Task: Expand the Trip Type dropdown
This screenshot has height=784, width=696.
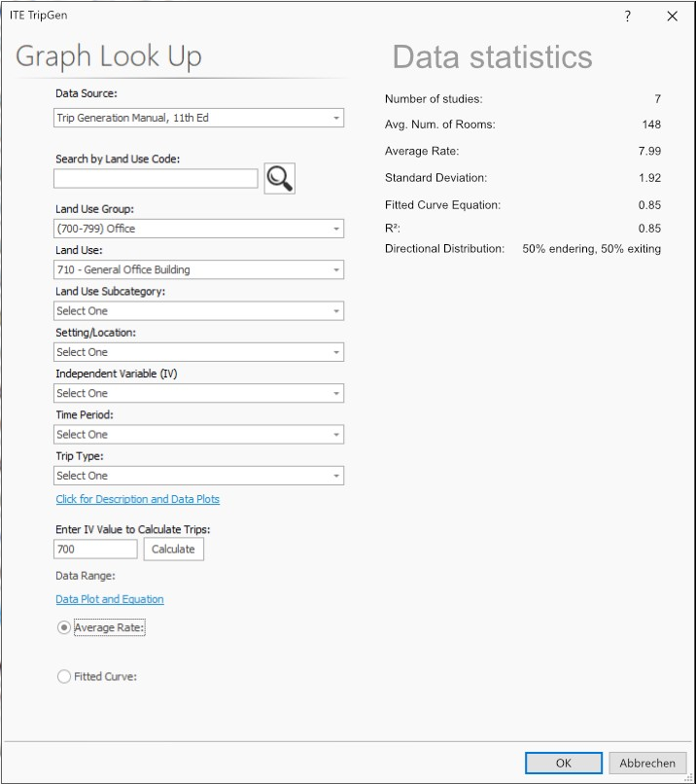Action: coord(198,476)
